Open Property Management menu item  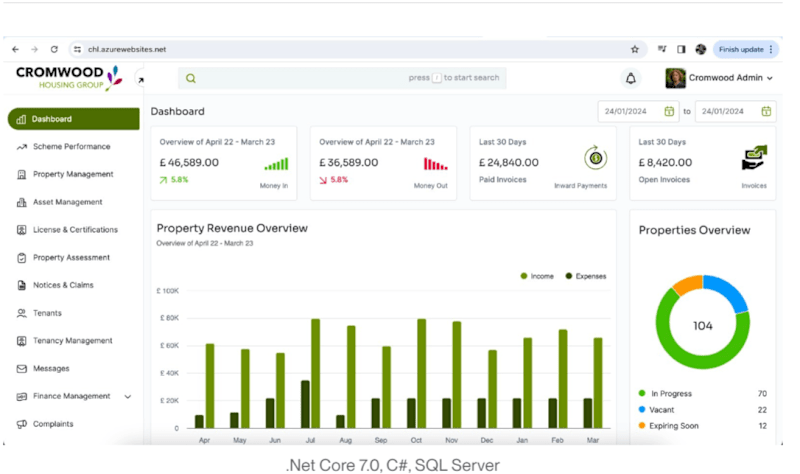tap(73, 174)
